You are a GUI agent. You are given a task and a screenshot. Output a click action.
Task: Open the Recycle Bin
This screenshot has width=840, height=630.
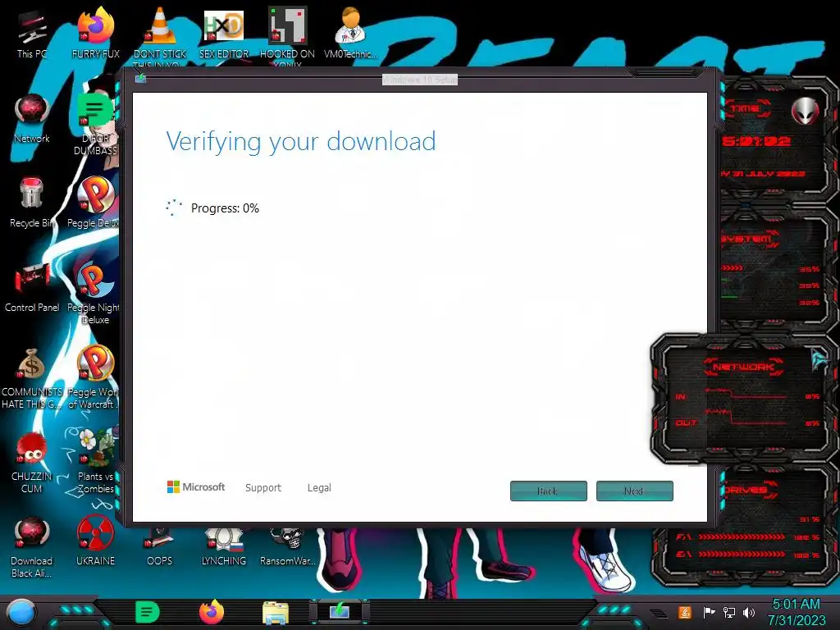click(32, 203)
